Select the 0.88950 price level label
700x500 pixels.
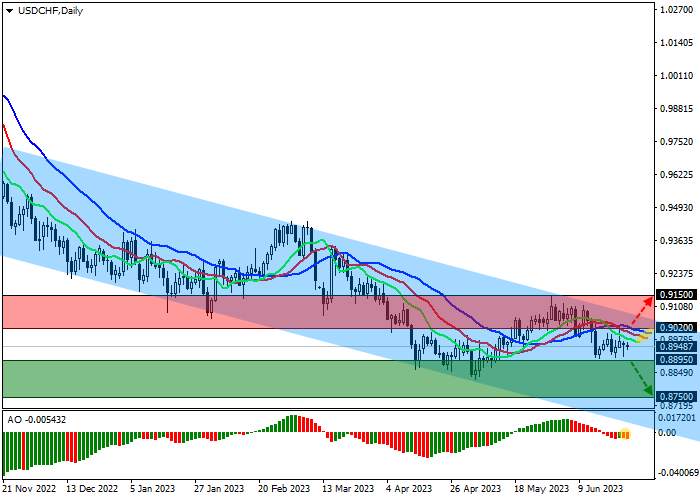677,360
